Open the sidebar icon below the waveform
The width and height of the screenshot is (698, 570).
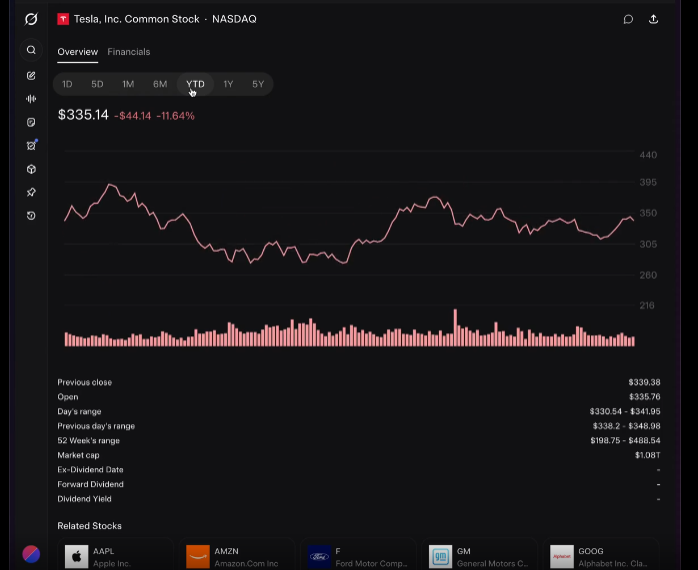tap(31, 122)
